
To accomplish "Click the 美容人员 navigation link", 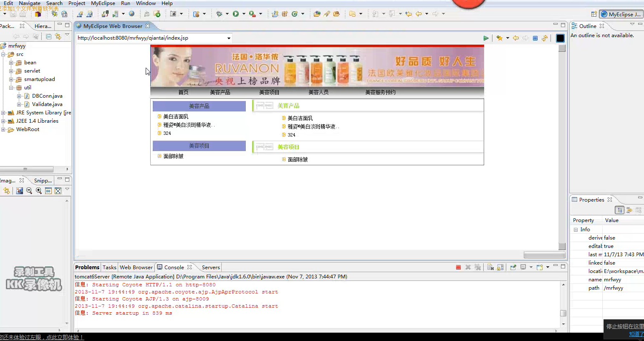I will pos(318,92).
